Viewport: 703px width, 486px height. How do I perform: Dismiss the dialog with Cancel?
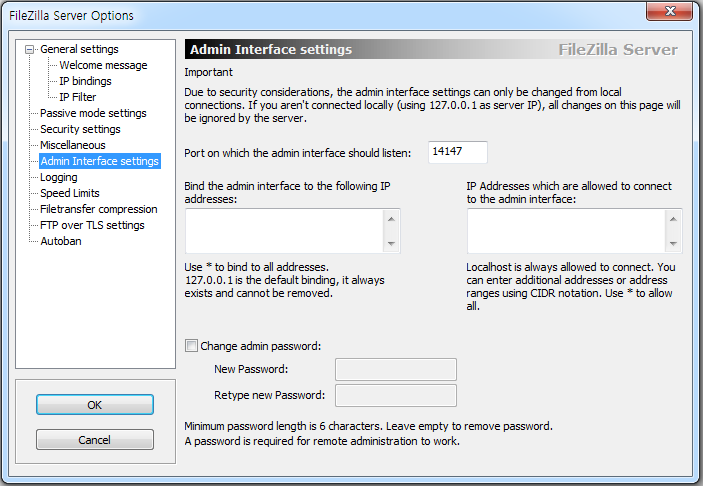(x=95, y=440)
